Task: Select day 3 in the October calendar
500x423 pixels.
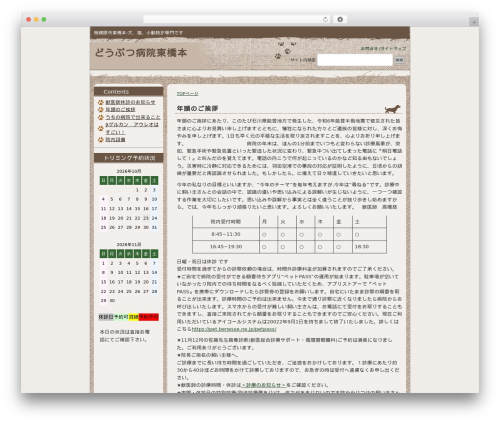Action: [154, 190]
